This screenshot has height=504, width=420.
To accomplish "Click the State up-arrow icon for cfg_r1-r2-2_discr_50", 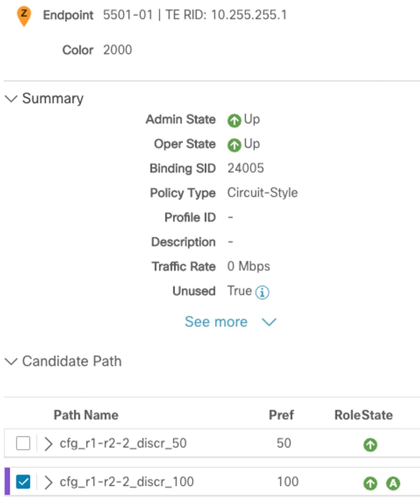I will coord(369,444).
